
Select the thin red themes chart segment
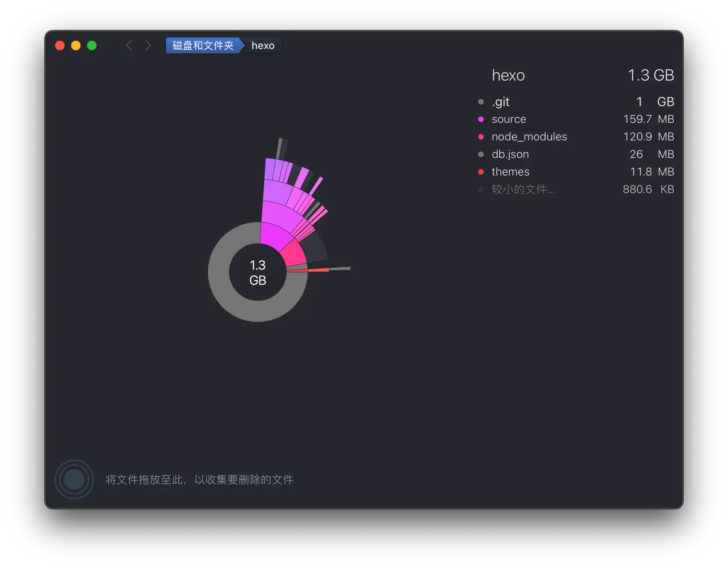pos(318,270)
